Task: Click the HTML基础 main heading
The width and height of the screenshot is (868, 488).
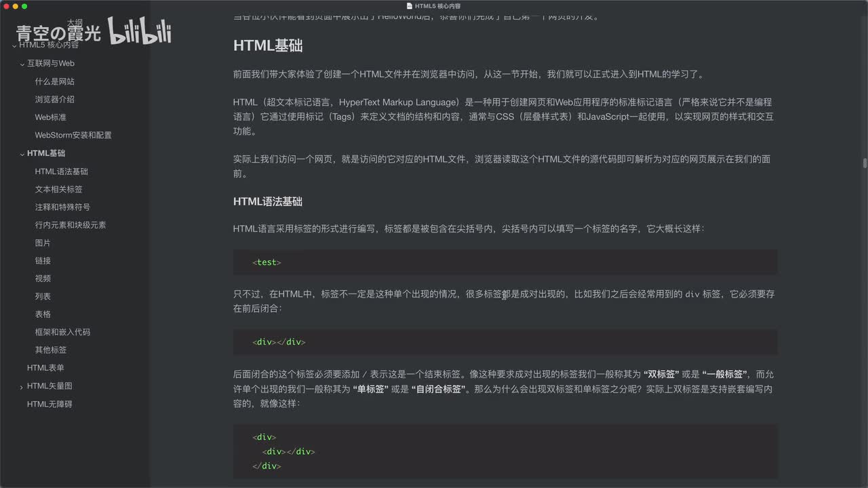Action: point(268,45)
